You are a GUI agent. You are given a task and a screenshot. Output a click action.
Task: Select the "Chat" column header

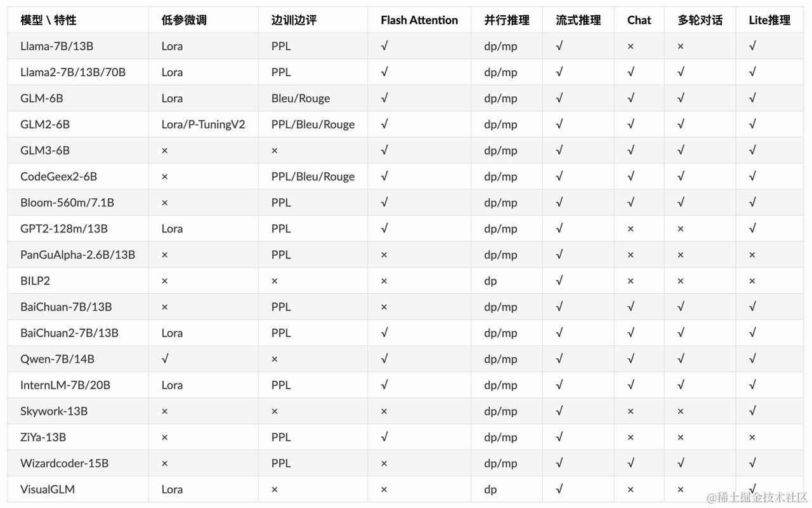coord(639,20)
